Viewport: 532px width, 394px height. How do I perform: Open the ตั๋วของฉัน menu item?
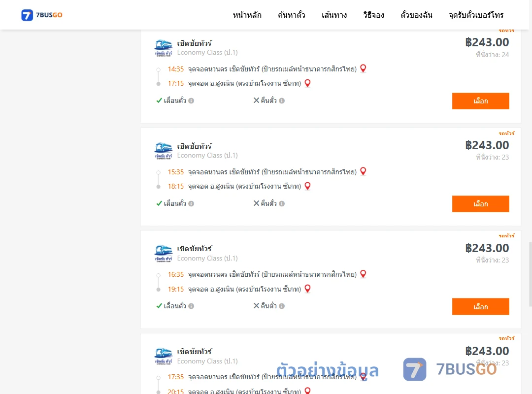416,15
